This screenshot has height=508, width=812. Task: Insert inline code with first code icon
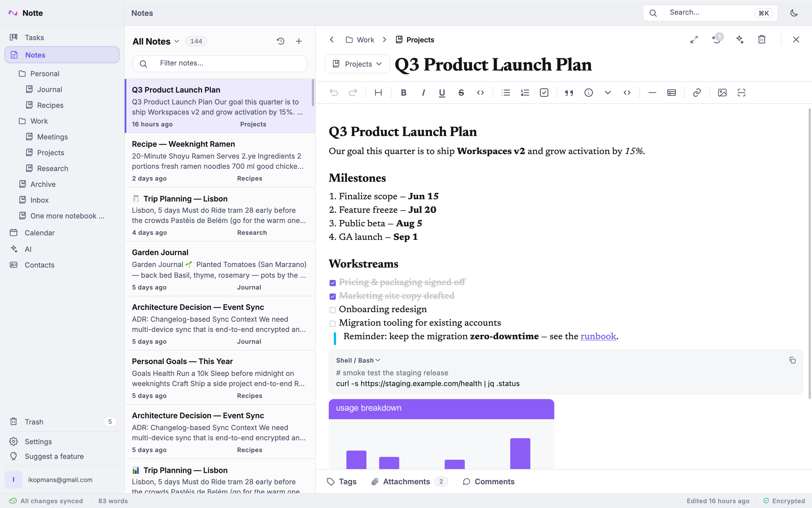click(480, 92)
